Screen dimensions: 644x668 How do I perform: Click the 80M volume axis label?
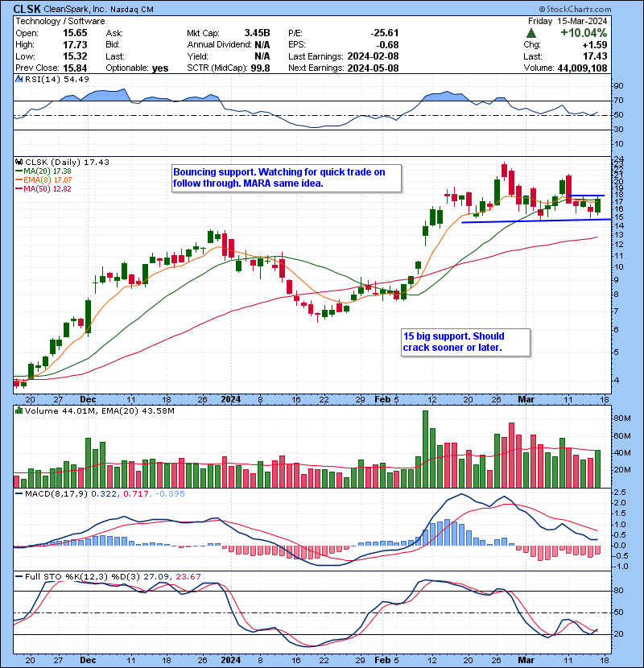tap(621, 419)
